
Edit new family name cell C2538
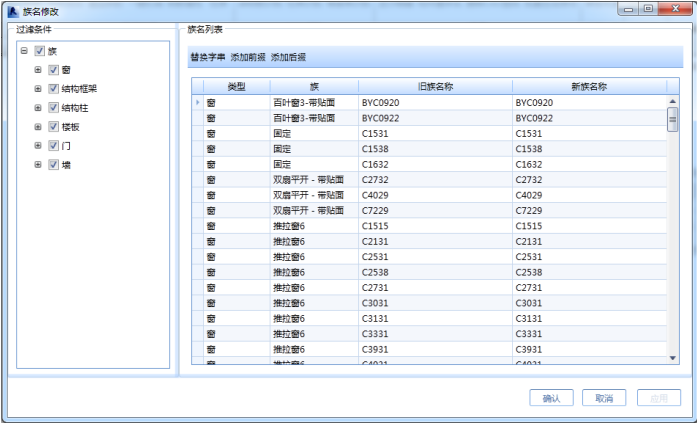[x=589, y=272]
